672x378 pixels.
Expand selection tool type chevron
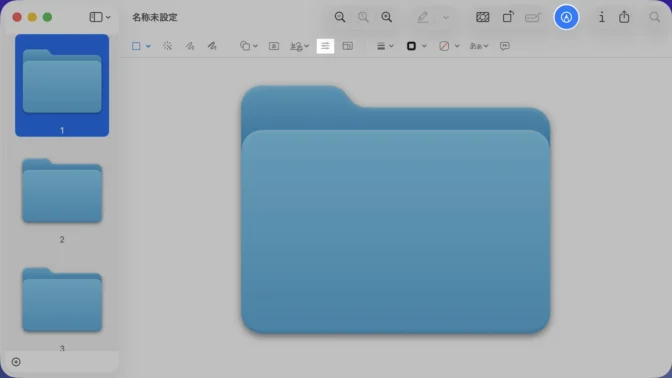pyautogui.click(x=148, y=46)
